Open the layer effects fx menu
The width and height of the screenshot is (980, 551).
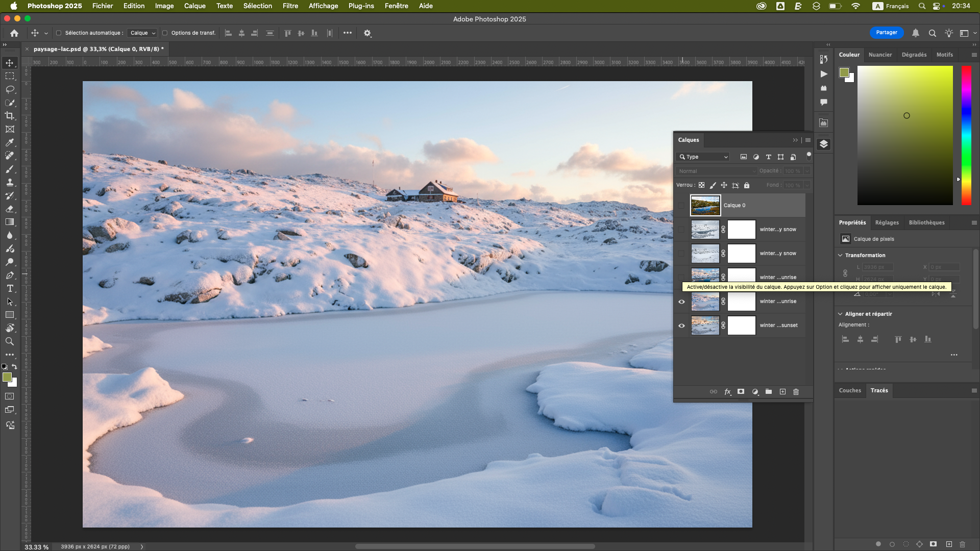[727, 392]
